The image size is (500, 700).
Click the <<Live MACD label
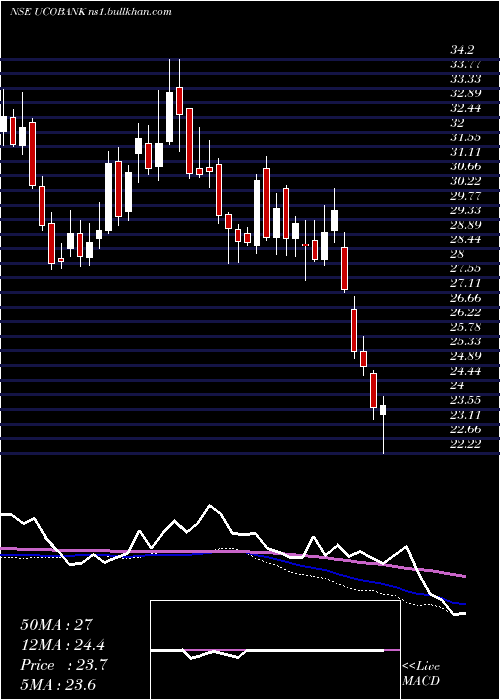click(421, 674)
